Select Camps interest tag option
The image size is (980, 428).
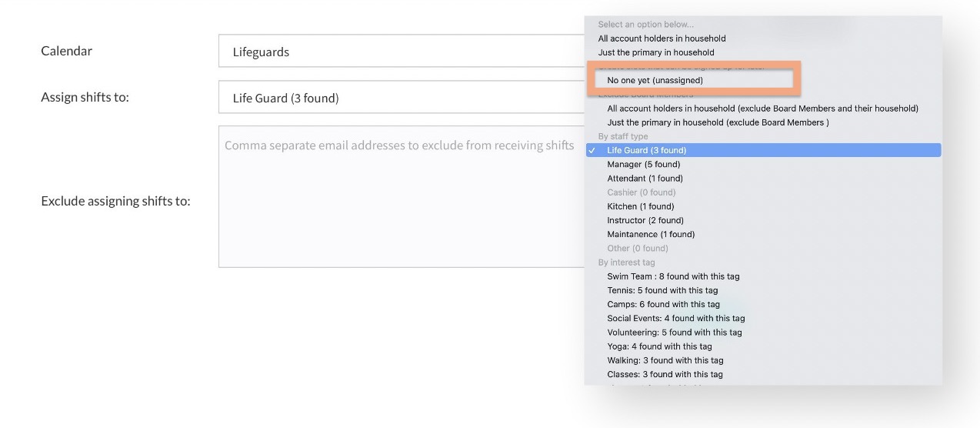click(x=663, y=304)
